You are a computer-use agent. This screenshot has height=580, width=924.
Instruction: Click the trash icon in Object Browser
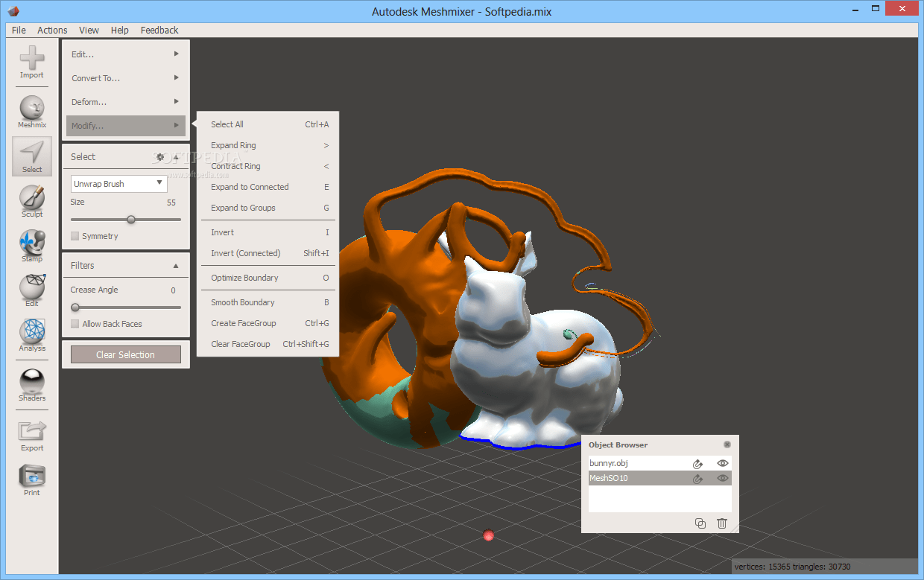(721, 523)
